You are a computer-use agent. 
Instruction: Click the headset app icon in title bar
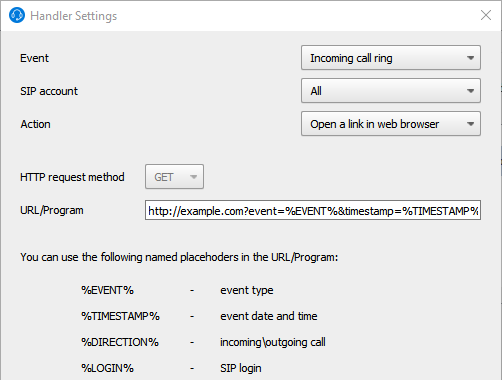[17, 15]
